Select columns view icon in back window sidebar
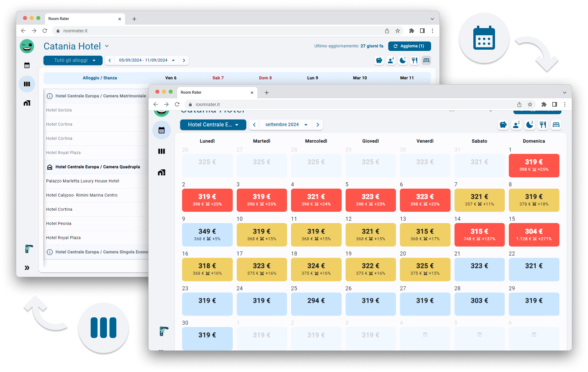Screen dimensions: 588x372 [x=27, y=84]
